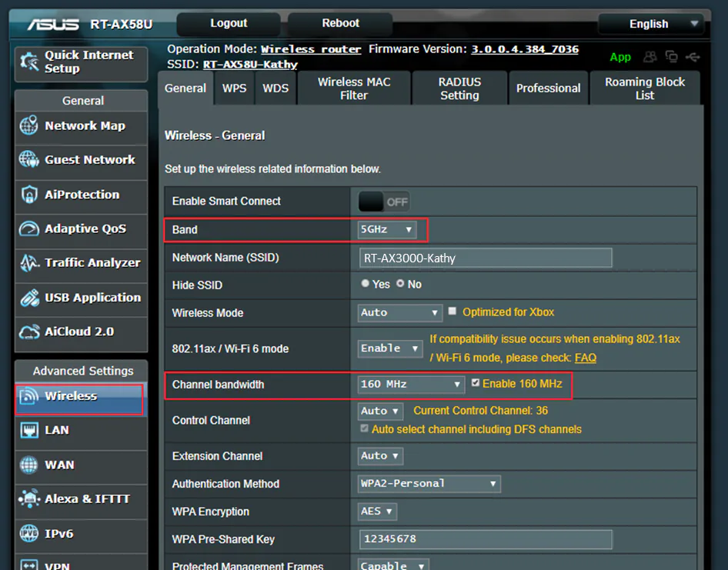728x570 pixels.
Task: Click the Wireless signal icon in sidebar
Action: 28,396
